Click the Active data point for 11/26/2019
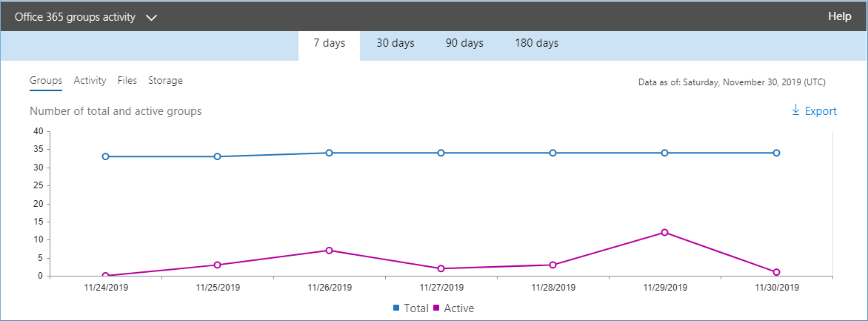The height and width of the screenshot is (321, 868). [329, 250]
